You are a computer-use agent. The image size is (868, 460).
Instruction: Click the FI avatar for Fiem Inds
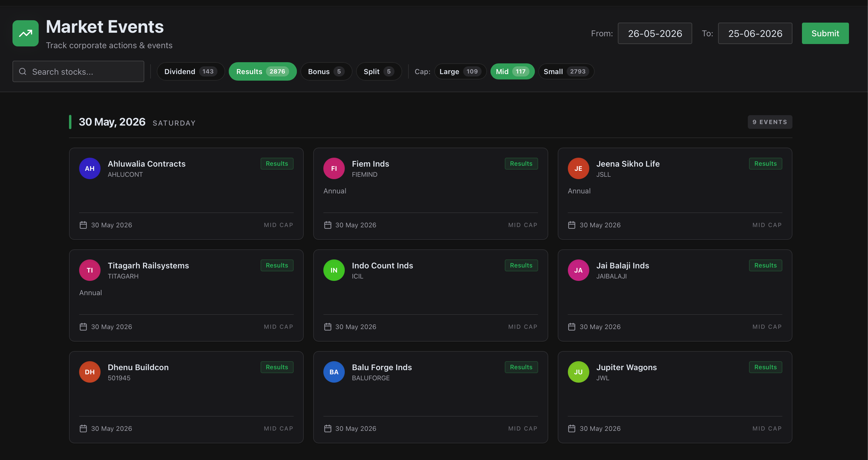tap(334, 168)
